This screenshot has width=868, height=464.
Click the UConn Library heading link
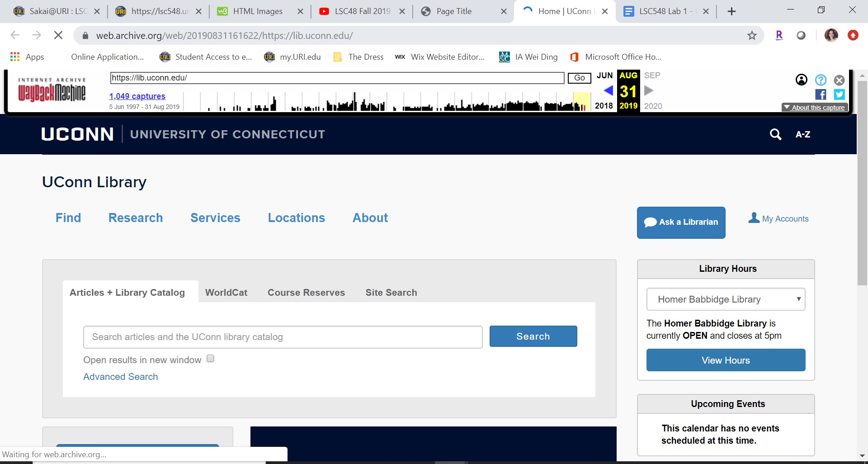click(x=94, y=182)
